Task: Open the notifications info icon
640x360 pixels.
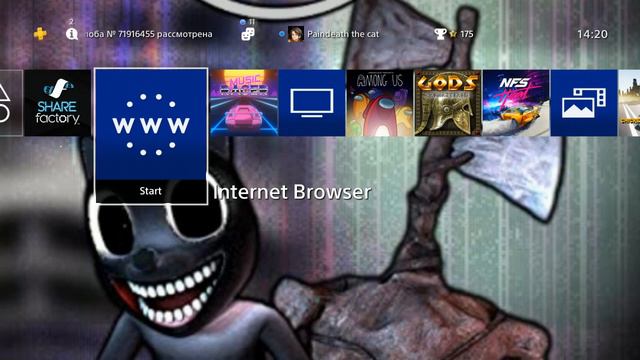Action: click(72, 34)
